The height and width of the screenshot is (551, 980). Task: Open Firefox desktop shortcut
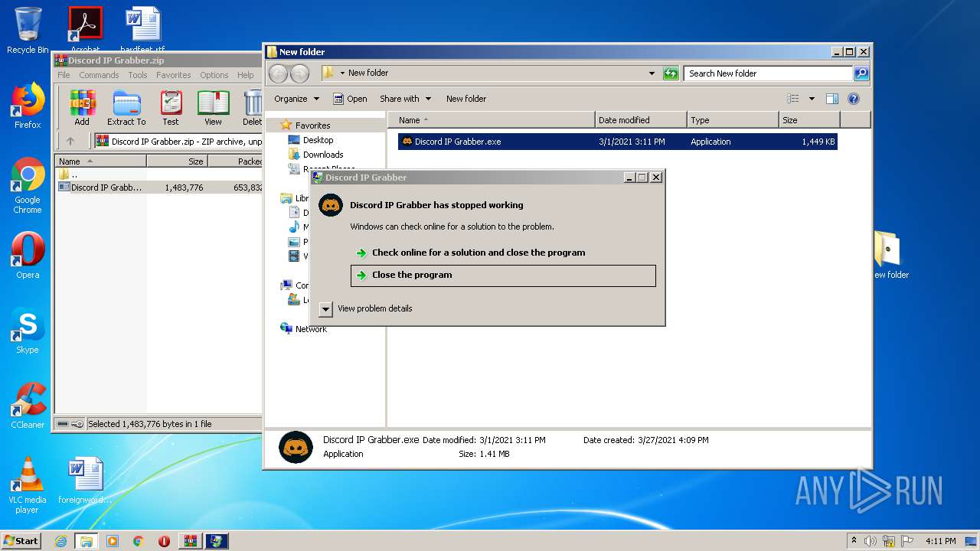(28, 106)
